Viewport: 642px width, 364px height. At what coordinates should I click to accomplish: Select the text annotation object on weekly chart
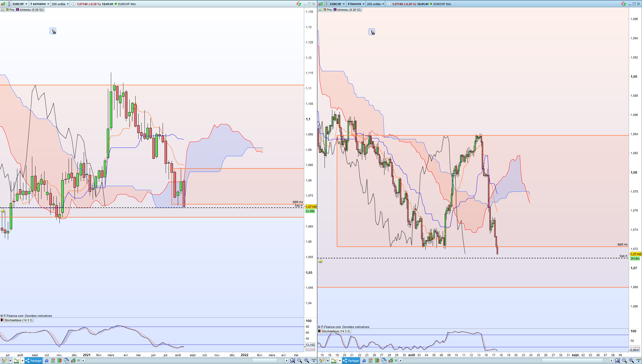coord(53,31)
